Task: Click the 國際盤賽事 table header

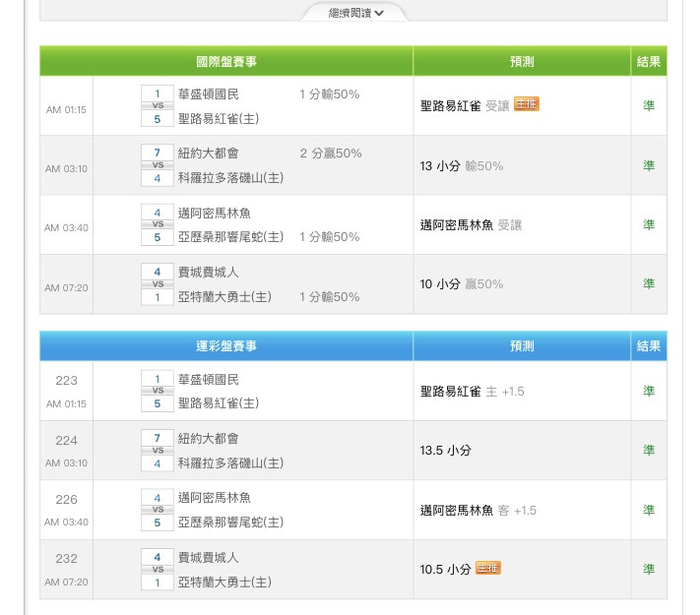Action: [226, 61]
